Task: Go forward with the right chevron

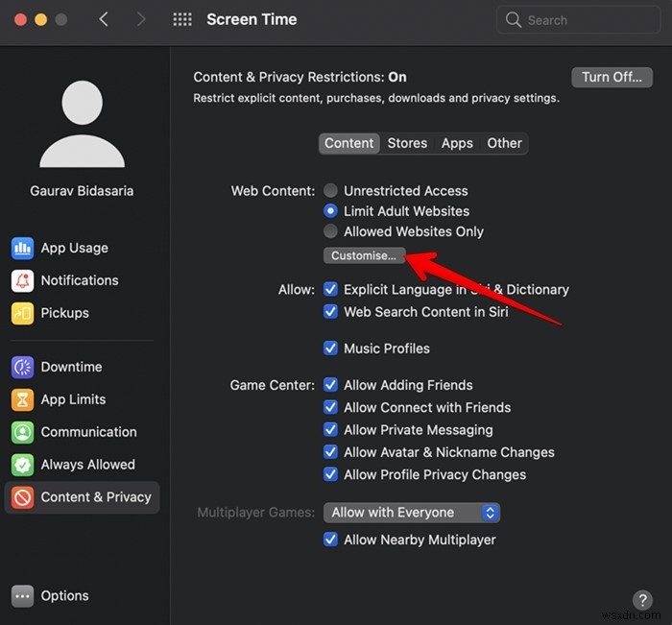Action: (x=141, y=19)
